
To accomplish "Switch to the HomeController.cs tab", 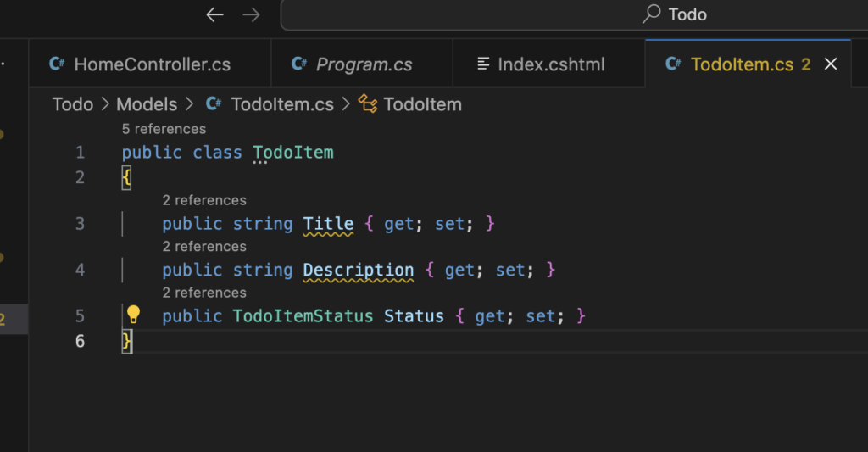I will 150,64.
